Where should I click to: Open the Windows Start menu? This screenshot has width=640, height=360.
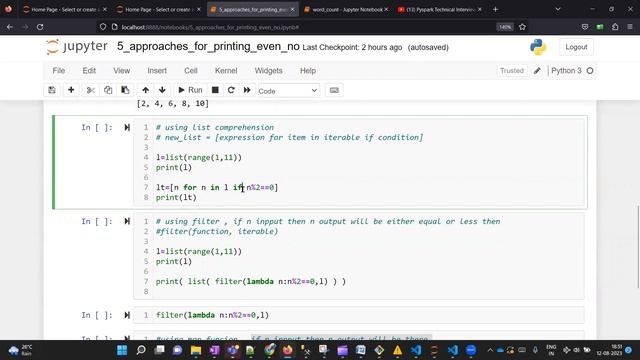pyautogui.click(x=122, y=350)
